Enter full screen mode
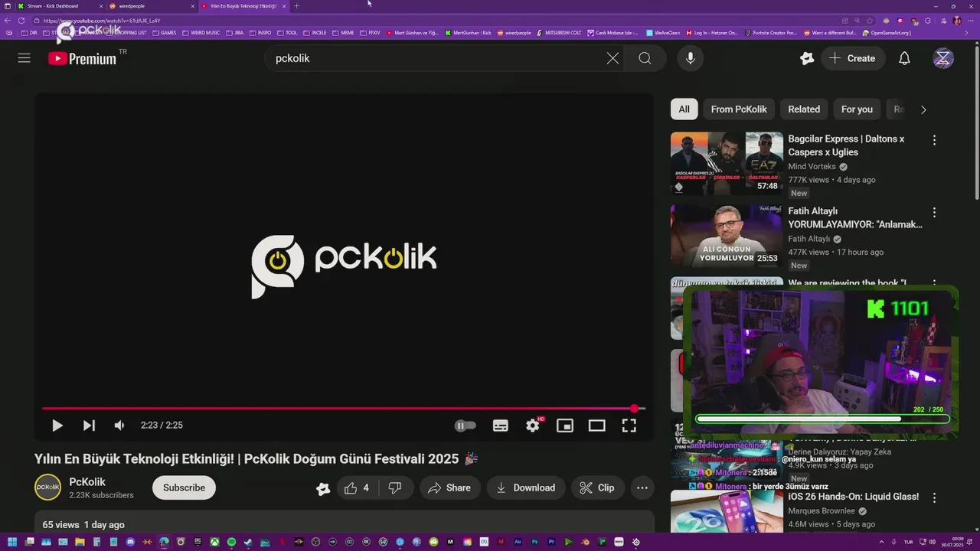 (629, 425)
